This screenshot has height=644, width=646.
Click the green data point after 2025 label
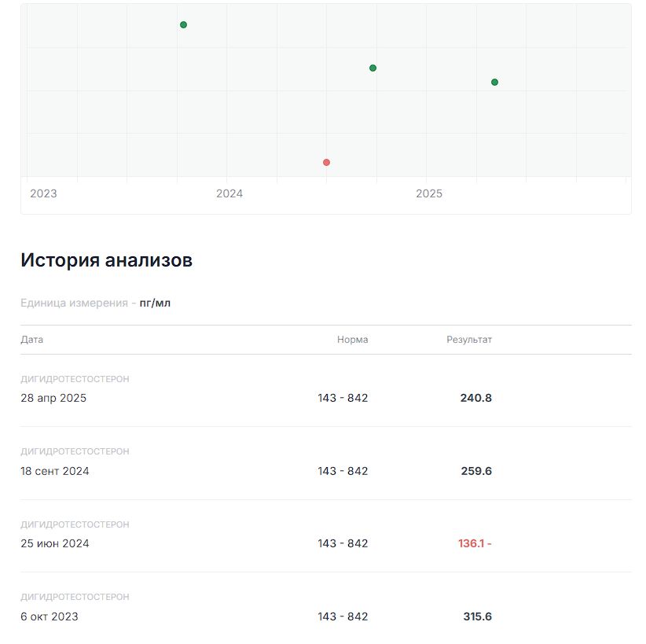tap(494, 82)
